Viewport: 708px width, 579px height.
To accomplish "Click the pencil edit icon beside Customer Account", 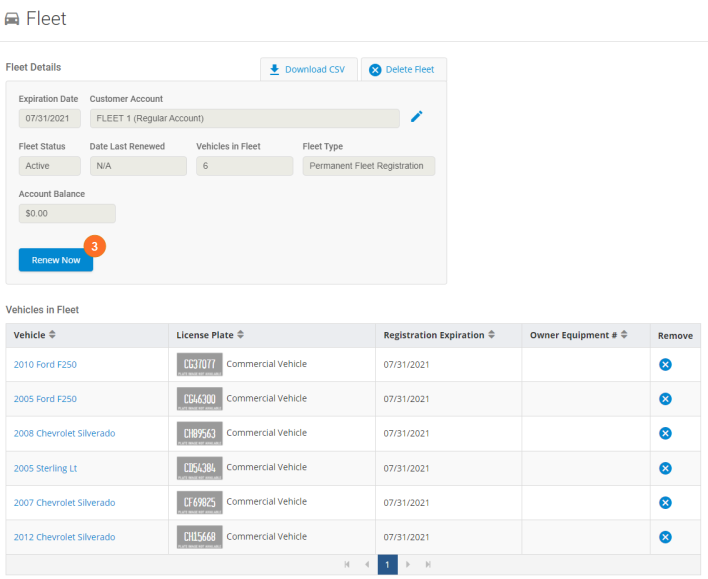I will click(x=417, y=117).
